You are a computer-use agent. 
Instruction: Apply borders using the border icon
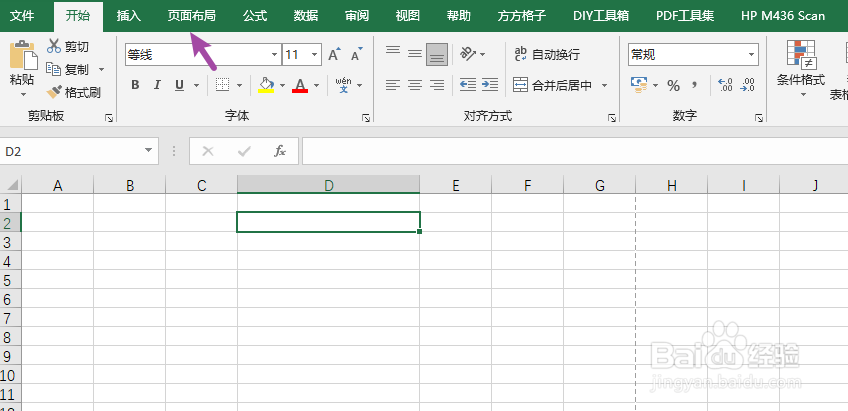[222, 85]
